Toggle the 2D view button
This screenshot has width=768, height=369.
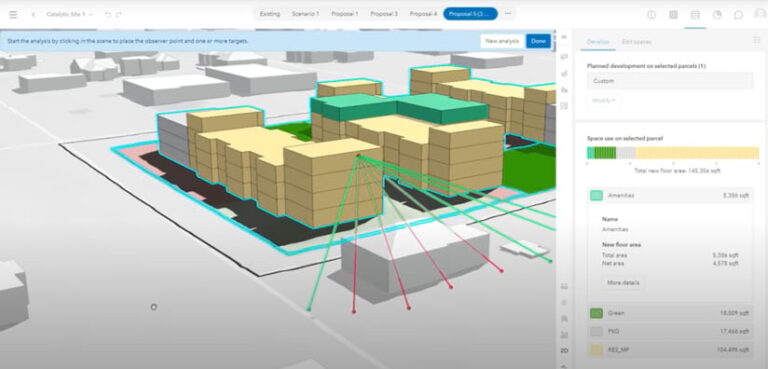click(x=564, y=351)
